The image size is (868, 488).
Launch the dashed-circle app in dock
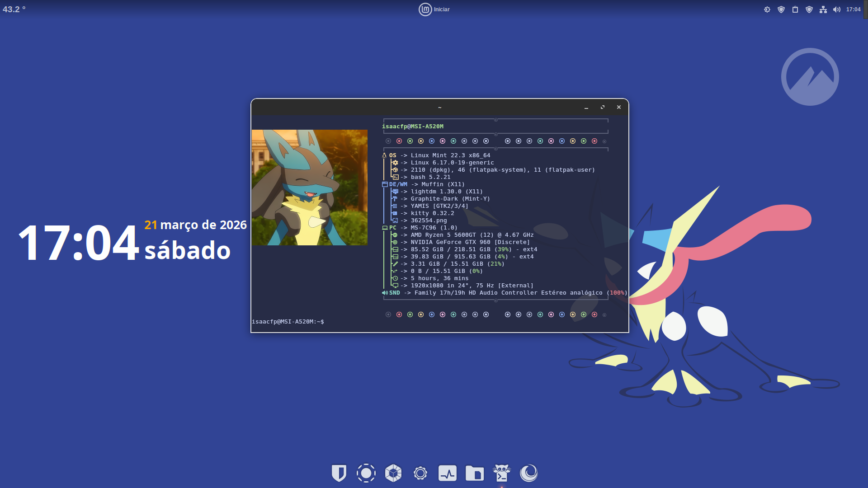pyautogui.click(x=366, y=473)
